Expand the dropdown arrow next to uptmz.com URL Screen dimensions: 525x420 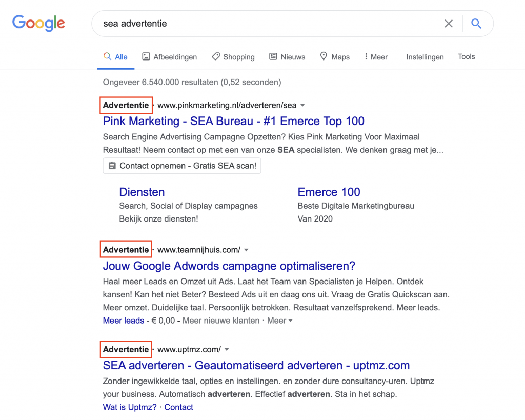(x=227, y=349)
